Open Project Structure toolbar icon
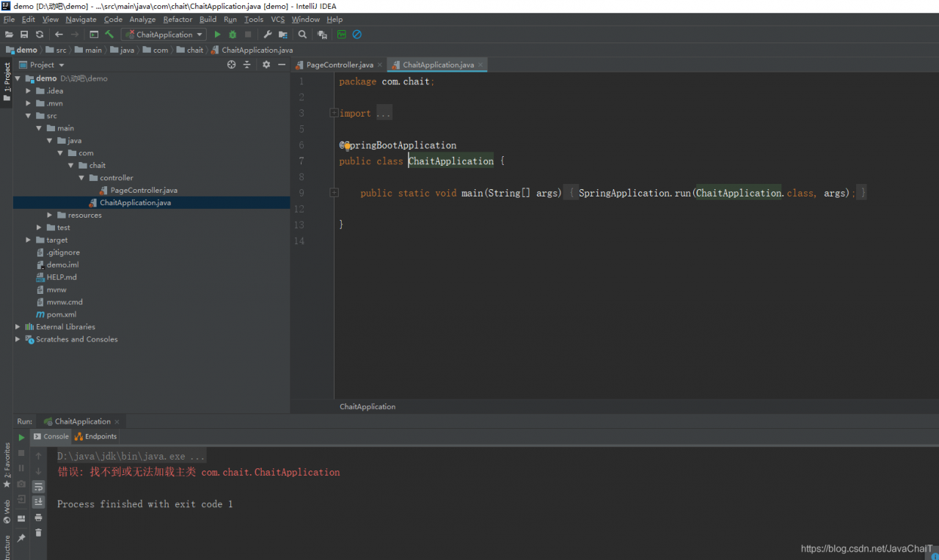 coord(282,34)
